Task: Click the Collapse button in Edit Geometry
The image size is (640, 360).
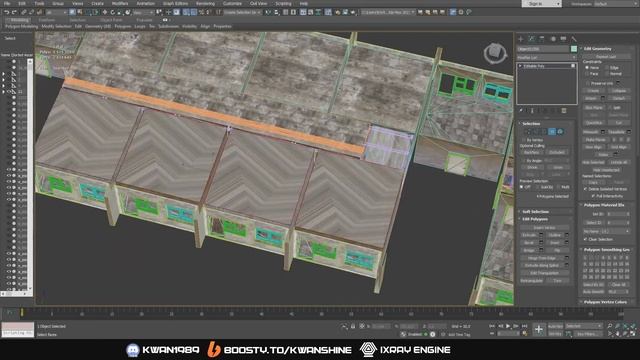Action: pyautogui.click(x=619, y=91)
